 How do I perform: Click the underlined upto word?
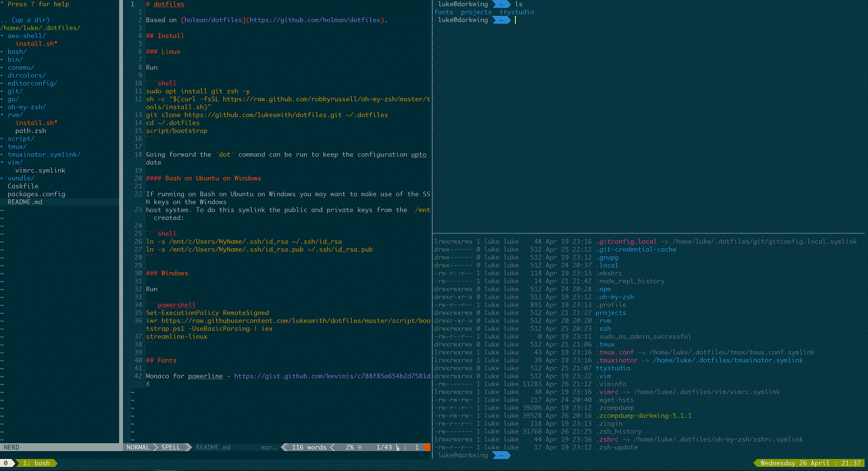tap(419, 154)
